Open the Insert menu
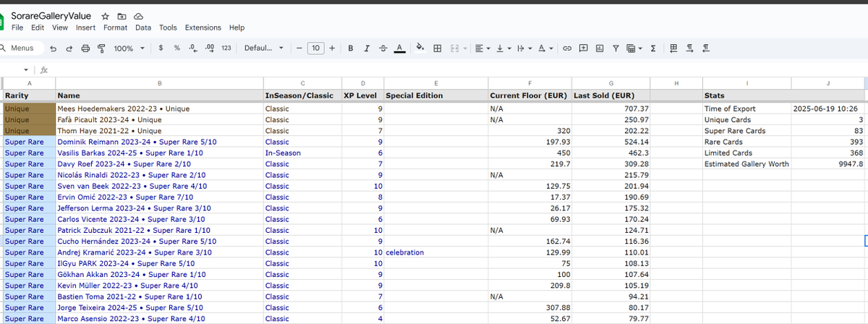The height and width of the screenshot is (324, 868). 85,27
